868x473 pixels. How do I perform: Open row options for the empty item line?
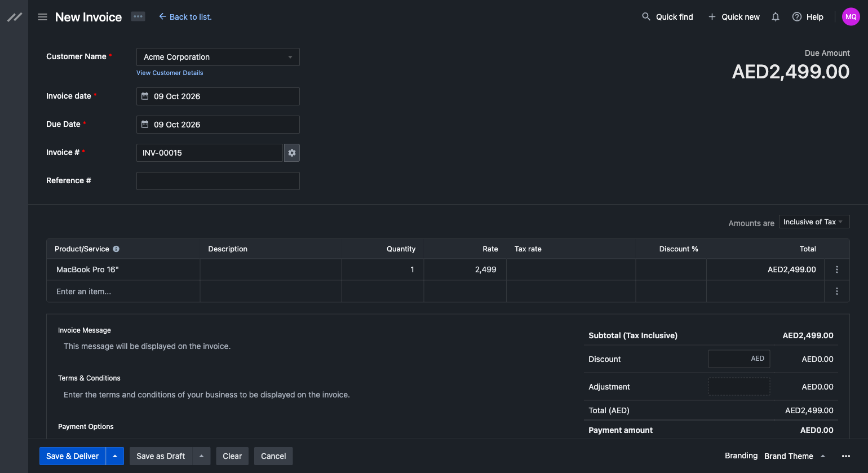(837, 291)
